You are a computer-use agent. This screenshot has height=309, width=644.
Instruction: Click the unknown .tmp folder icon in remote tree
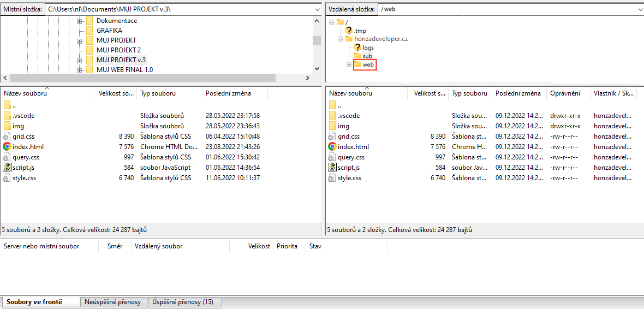[x=349, y=31]
